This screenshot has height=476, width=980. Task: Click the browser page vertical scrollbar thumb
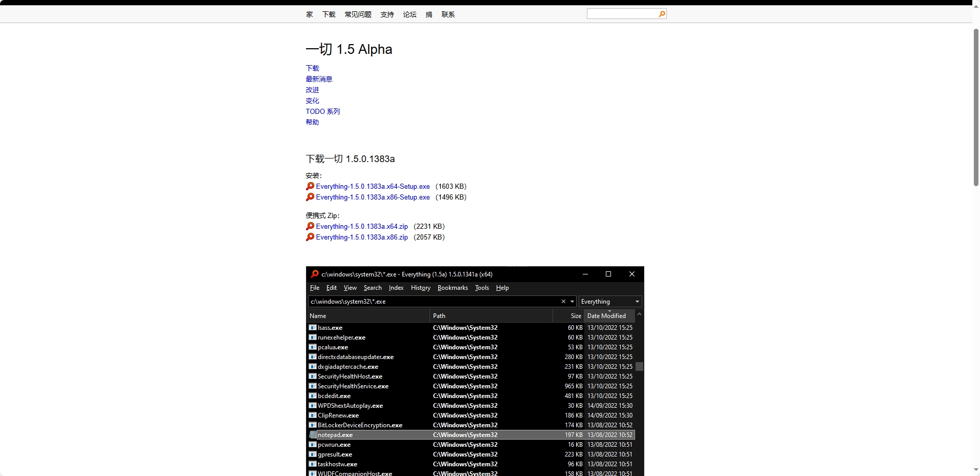click(976, 107)
